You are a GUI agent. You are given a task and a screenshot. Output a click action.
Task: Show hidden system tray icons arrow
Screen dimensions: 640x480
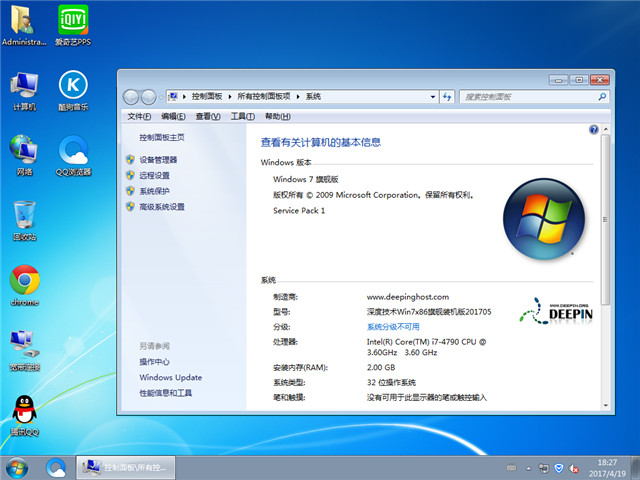point(529,468)
